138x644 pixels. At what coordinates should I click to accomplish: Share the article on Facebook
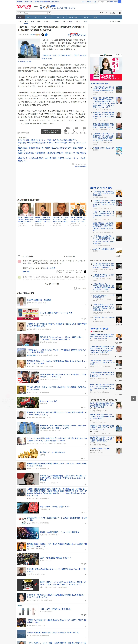coord(46,35)
